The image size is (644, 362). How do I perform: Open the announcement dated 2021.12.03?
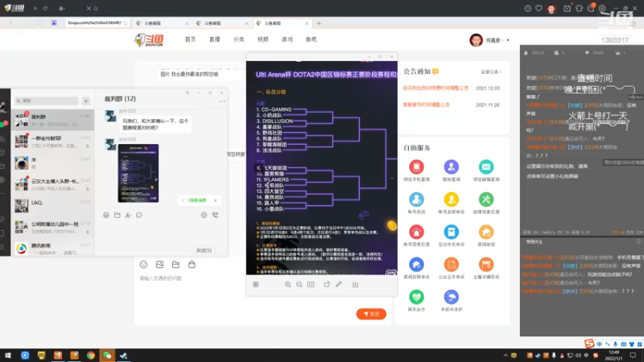pos(436,88)
